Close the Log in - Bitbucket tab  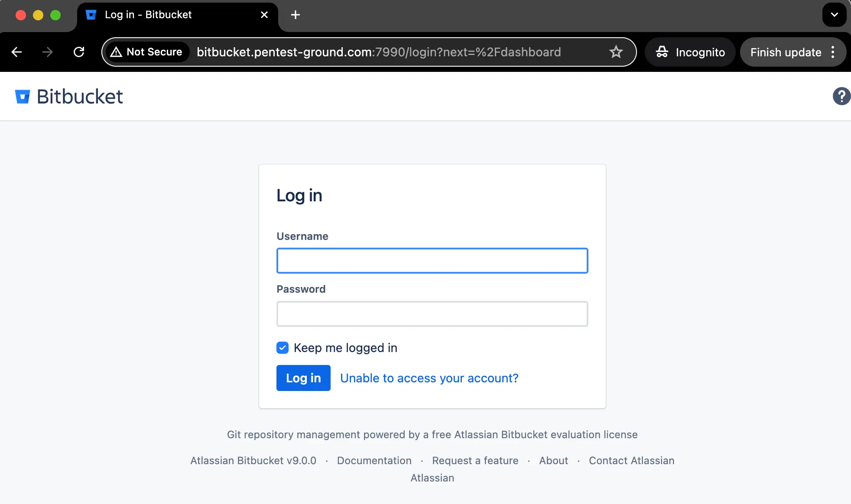(x=264, y=15)
